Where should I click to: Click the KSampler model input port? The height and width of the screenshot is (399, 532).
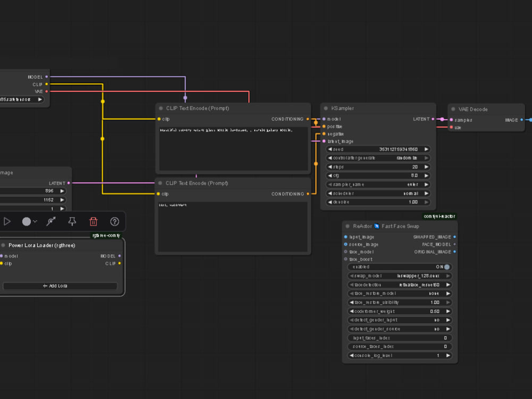pos(324,119)
